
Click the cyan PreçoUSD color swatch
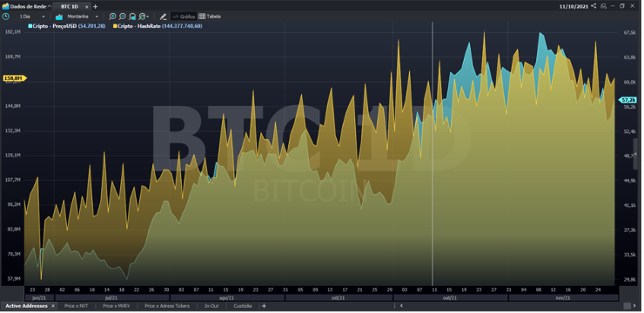point(30,26)
